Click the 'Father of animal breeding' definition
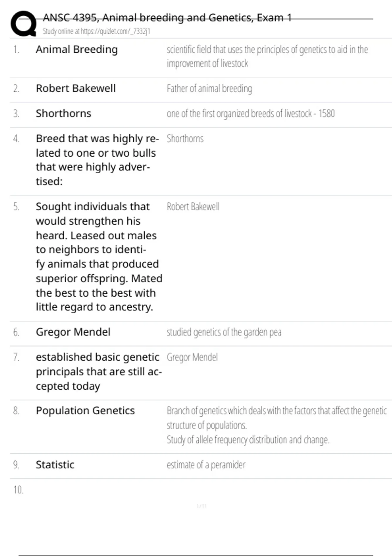Screen dimensions: 392x556 [209, 89]
